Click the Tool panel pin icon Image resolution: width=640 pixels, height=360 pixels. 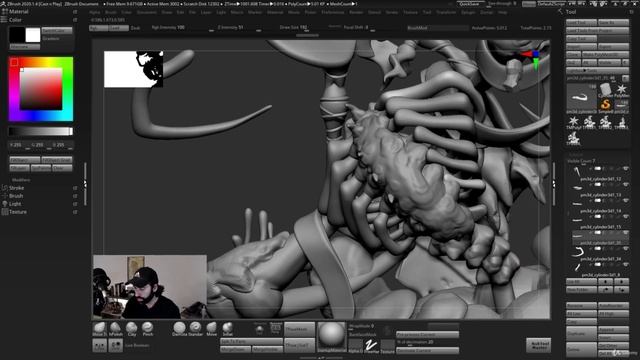pos(631,12)
